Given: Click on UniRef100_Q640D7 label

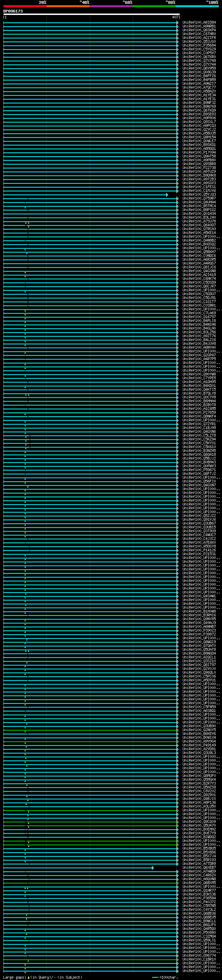Looking at the screenshot, I should (199, 225).
